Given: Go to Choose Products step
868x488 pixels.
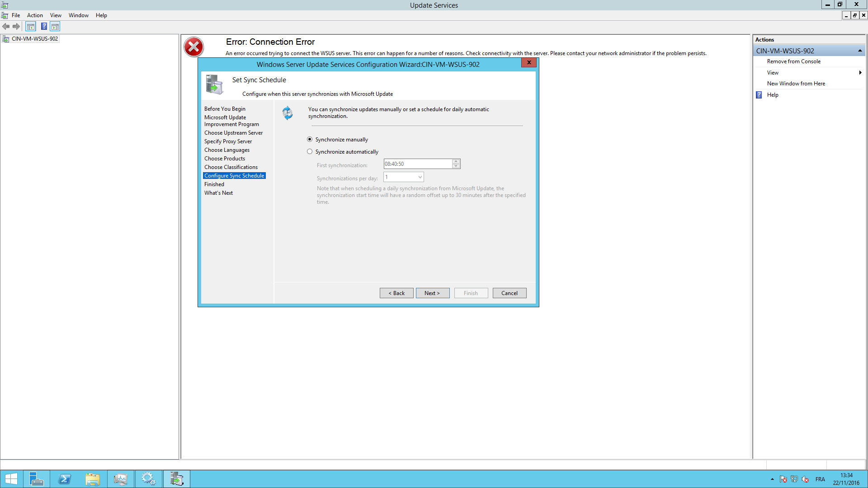Looking at the screenshot, I should (225, 159).
